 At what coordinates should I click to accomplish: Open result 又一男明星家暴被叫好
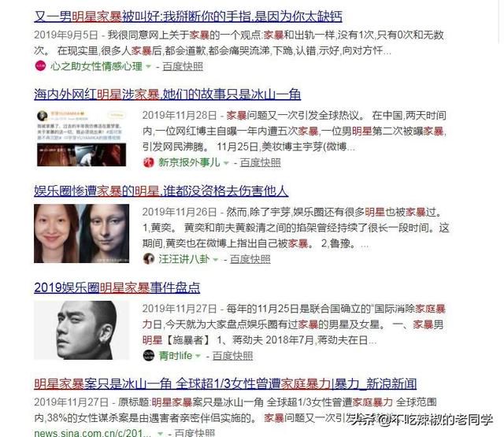pyautogui.click(x=188, y=16)
